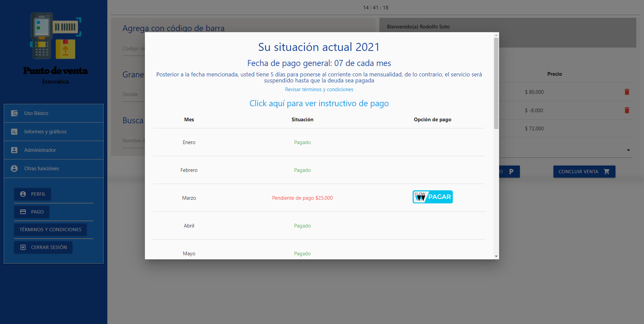Delete the $ 80.000 item with trash icon
This screenshot has width=644, height=324.
[x=627, y=92]
